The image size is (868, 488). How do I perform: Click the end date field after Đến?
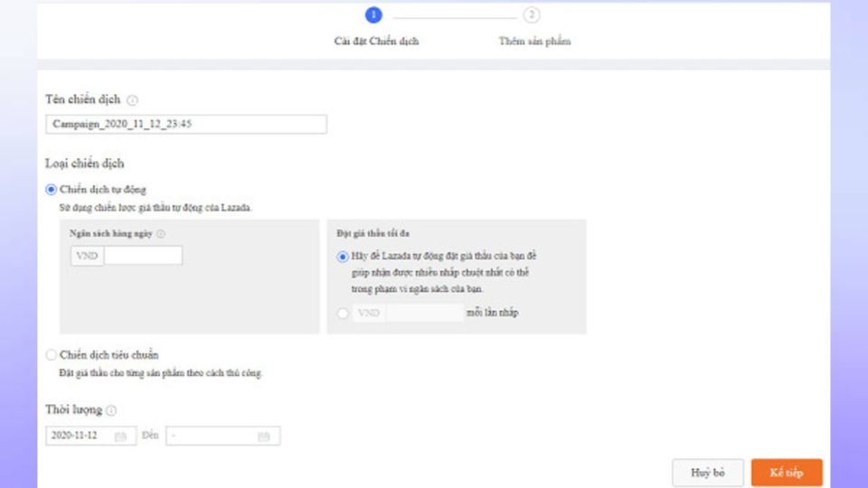point(223,436)
